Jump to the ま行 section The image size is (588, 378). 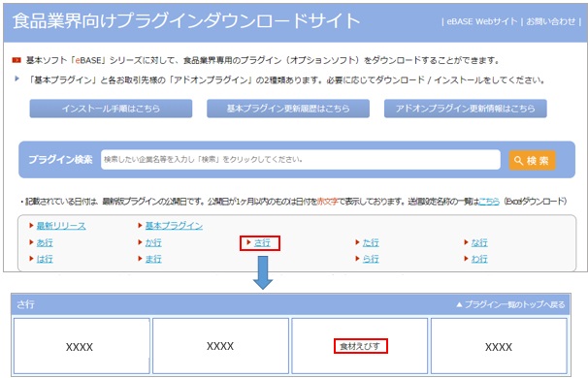click(x=153, y=259)
